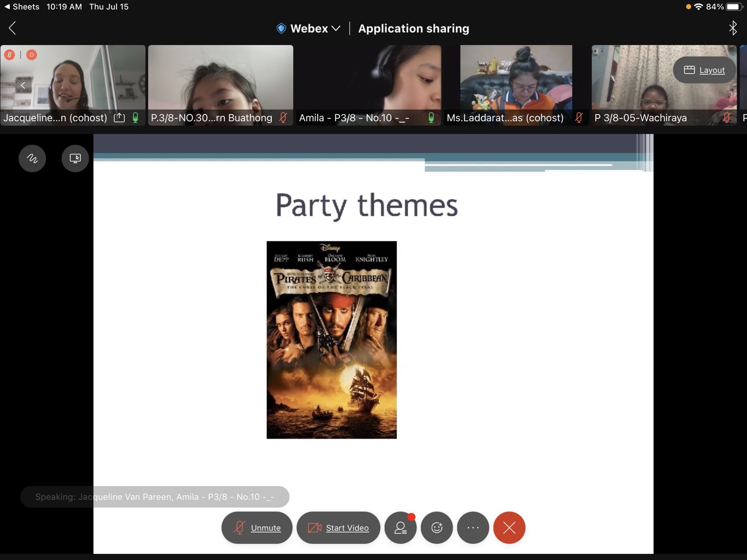
Task: Open the Webex meeting info dropdown
Action: [309, 29]
